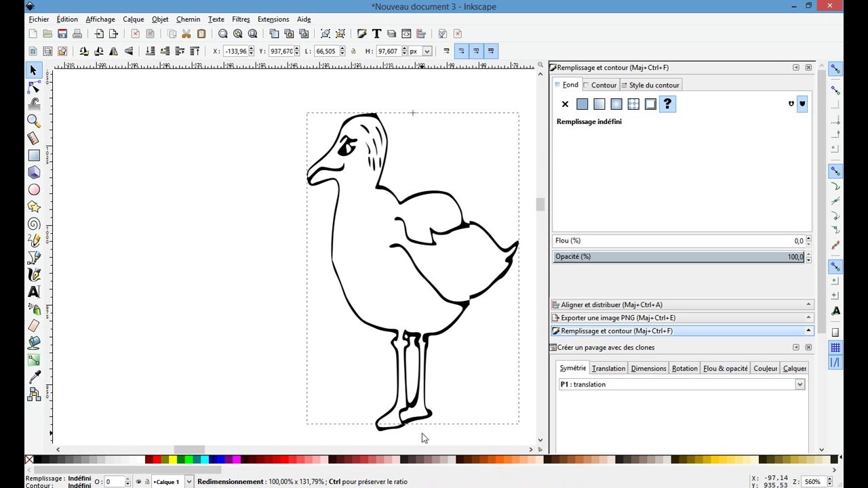Click the X position input field

pyautogui.click(x=235, y=51)
